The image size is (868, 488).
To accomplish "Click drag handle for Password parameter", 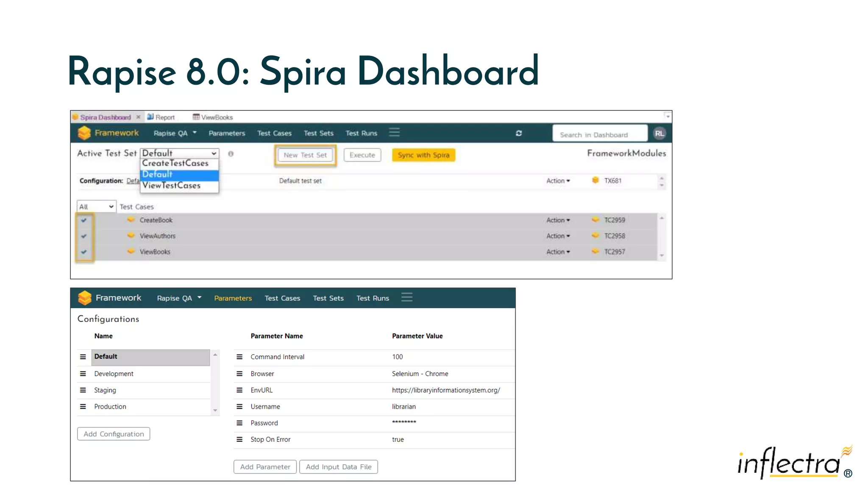I will (239, 423).
